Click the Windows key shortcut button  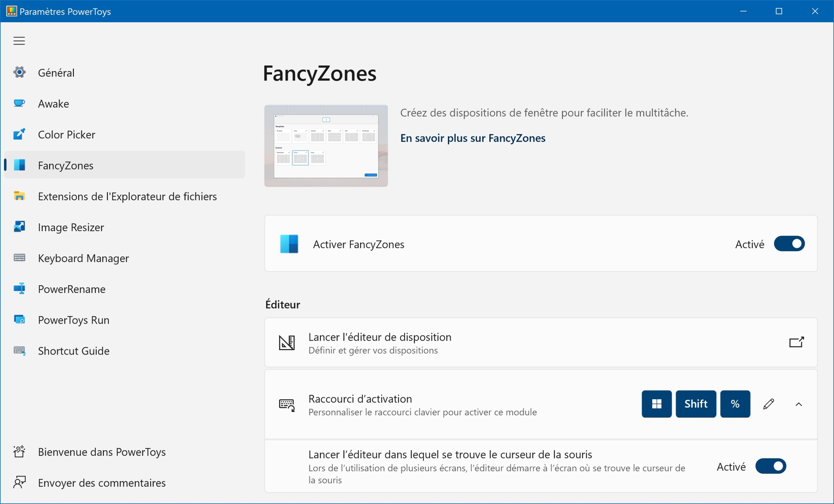(657, 404)
